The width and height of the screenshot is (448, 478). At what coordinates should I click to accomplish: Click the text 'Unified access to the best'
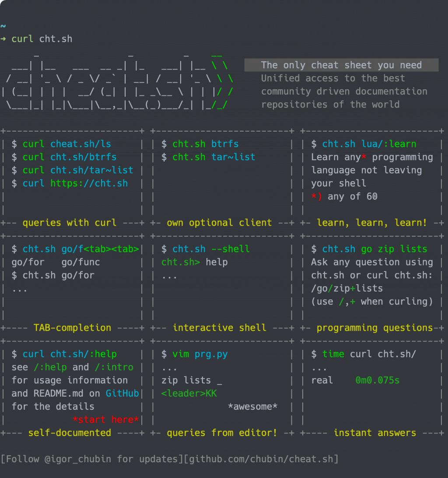pyautogui.click(x=333, y=78)
